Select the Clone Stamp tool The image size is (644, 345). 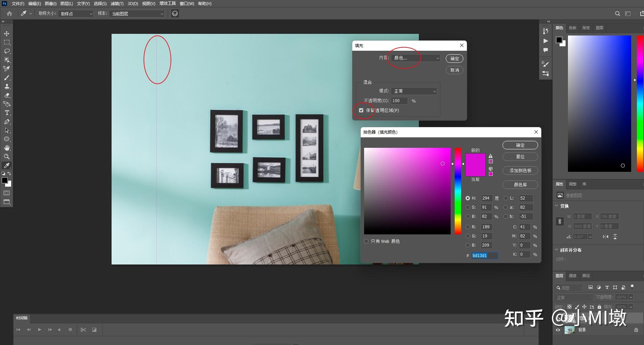coord(7,87)
